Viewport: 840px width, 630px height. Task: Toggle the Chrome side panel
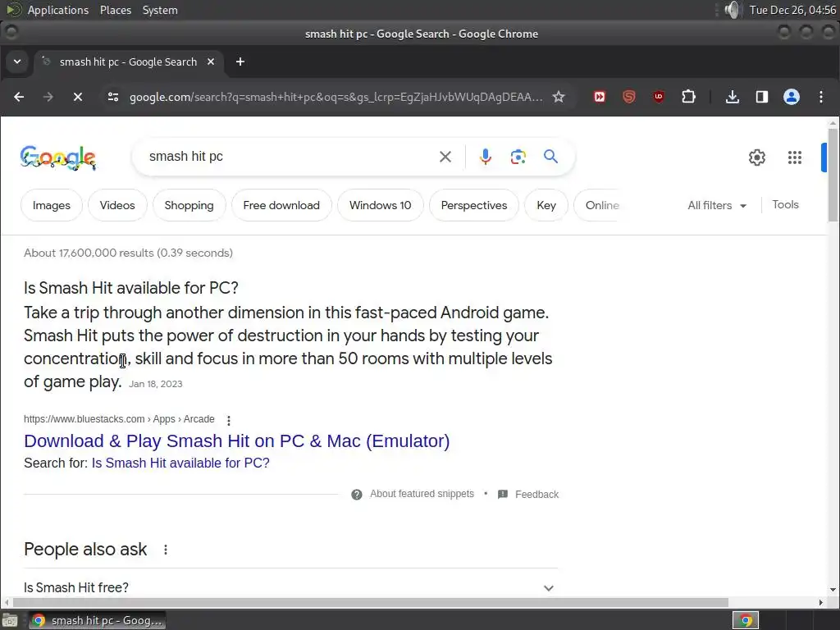762,97
